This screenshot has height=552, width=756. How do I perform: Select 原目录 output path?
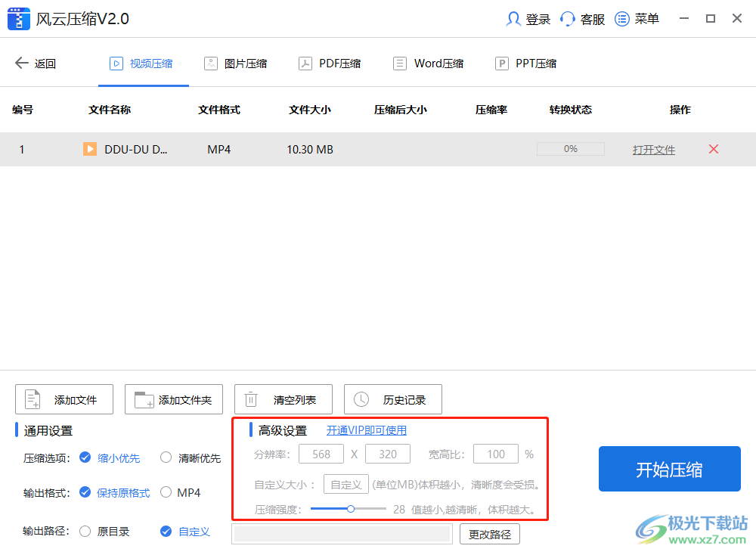pos(85,532)
